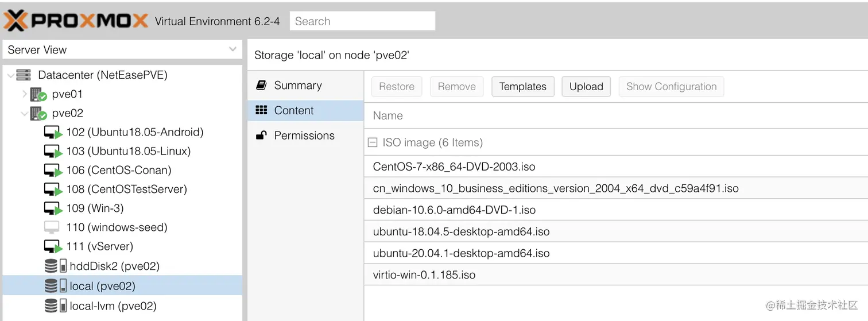The width and height of the screenshot is (868, 321).
Task: Click the Permissions unlock icon
Action: pos(261,136)
